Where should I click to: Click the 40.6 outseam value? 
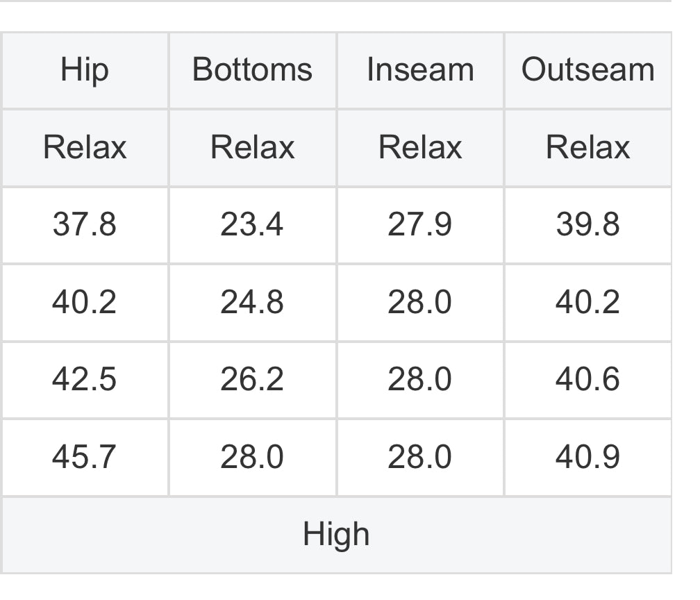click(x=587, y=379)
